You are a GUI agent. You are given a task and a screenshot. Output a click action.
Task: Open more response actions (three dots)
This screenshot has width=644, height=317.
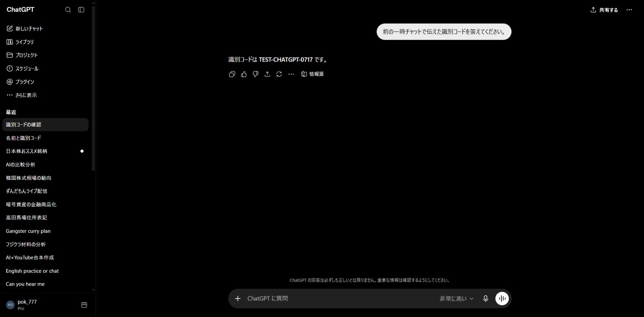point(291,74)
